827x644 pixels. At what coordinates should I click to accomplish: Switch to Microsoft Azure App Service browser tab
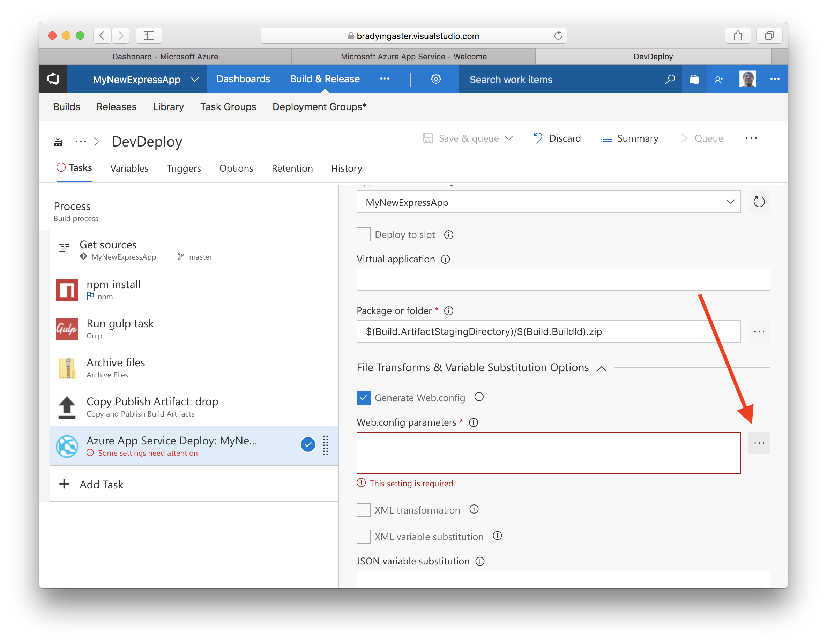tap(413, 57)
